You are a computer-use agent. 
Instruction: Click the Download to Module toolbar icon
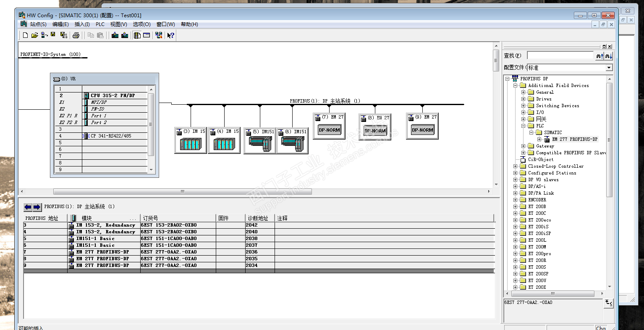pos(115,35)
